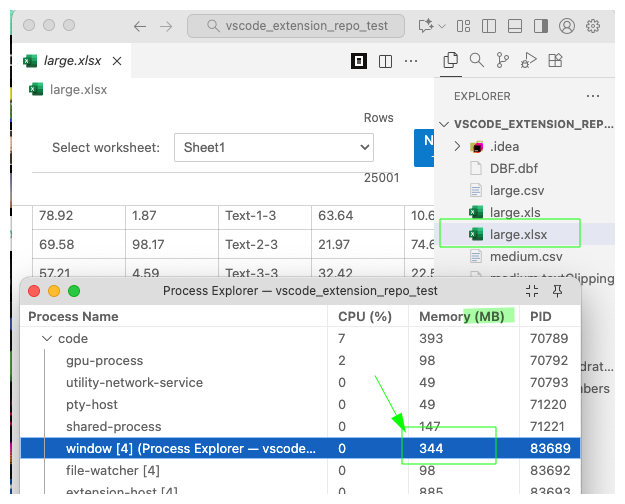Open the Extensions view icon
The width and height of the screenshot is (625, 504).
(553, 61)
